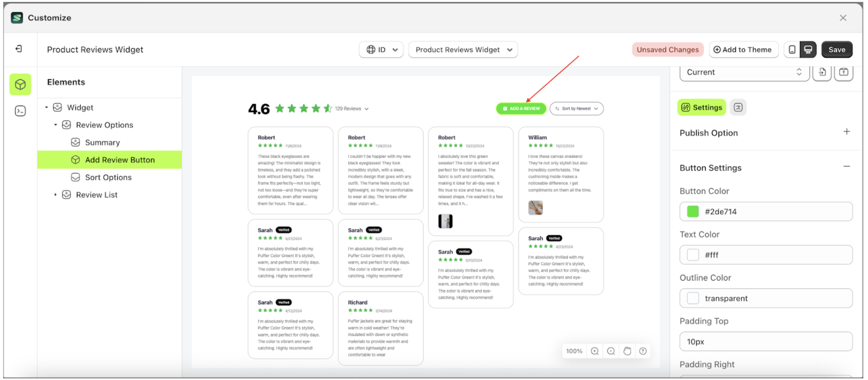Open the help question mark icon

(643, 351)
